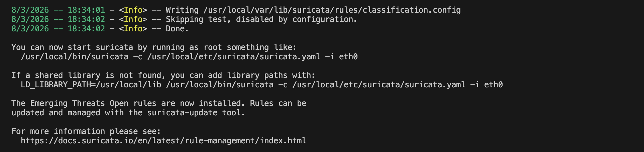Click the 8/3/2026 date on the Done line
The image size is (644, 152).
30,29
